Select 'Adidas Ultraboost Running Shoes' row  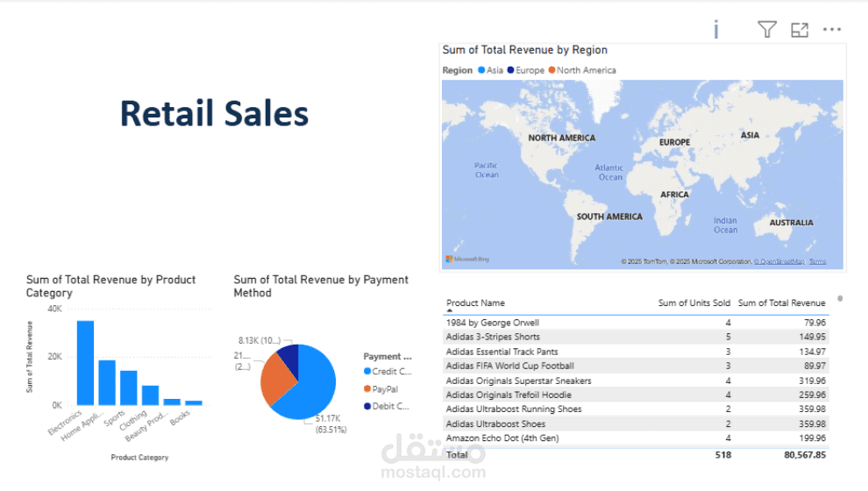[637, 409]
